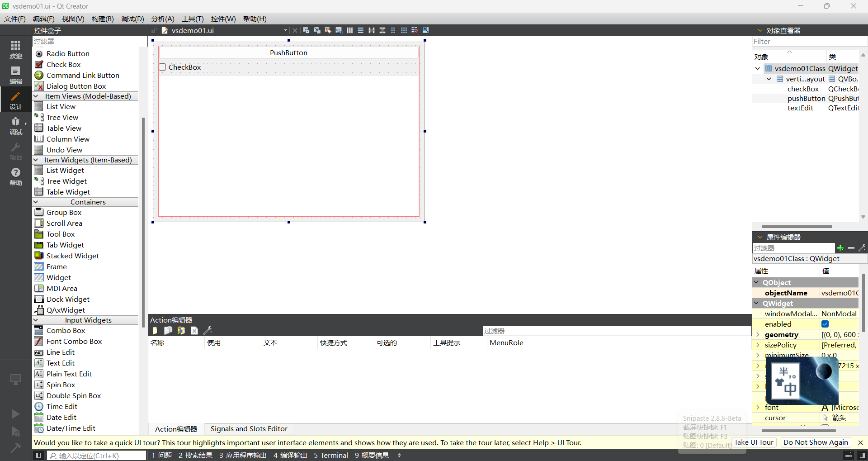
Task: Click Copy action icon in Action editor
Action: pyautogui.click(x=168, y=331)
